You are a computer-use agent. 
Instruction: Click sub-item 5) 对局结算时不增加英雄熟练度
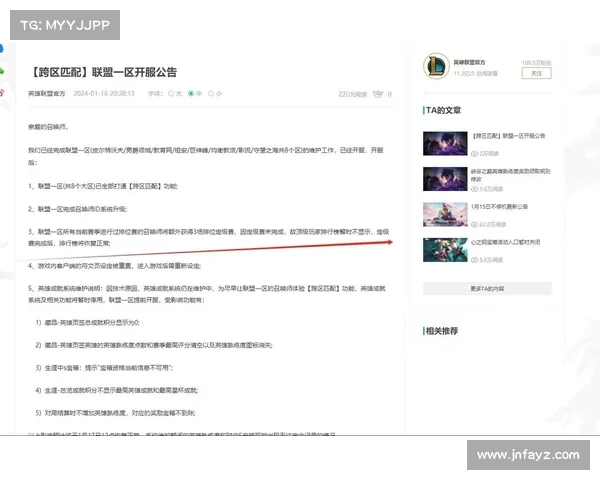coord(115,413)
